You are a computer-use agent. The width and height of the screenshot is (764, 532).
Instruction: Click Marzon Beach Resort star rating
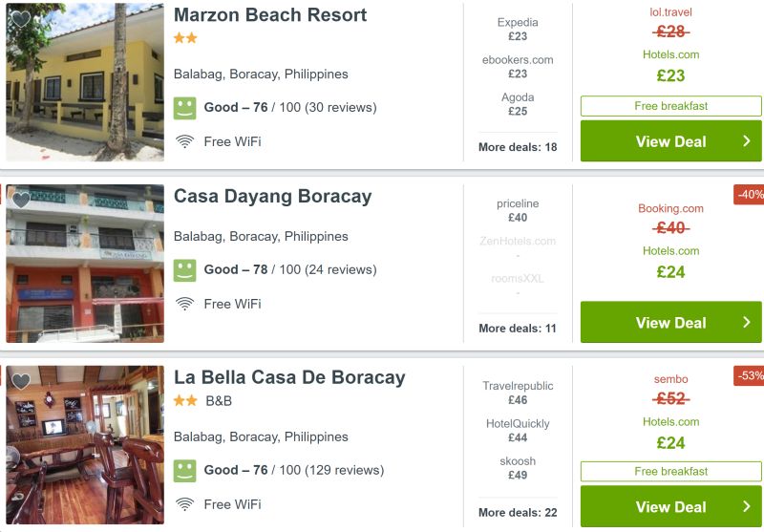coord(185,38)
